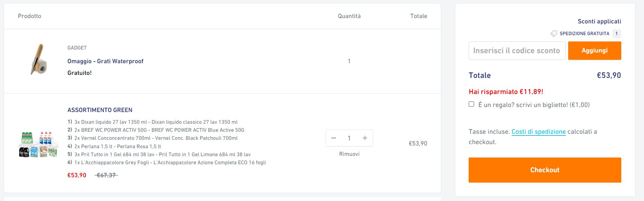Image resolution: width=644 pixels, height=201 pixels.
Task: Click the SPEDIZIONE GRATUITA discount label
Action: pos(585,33)
